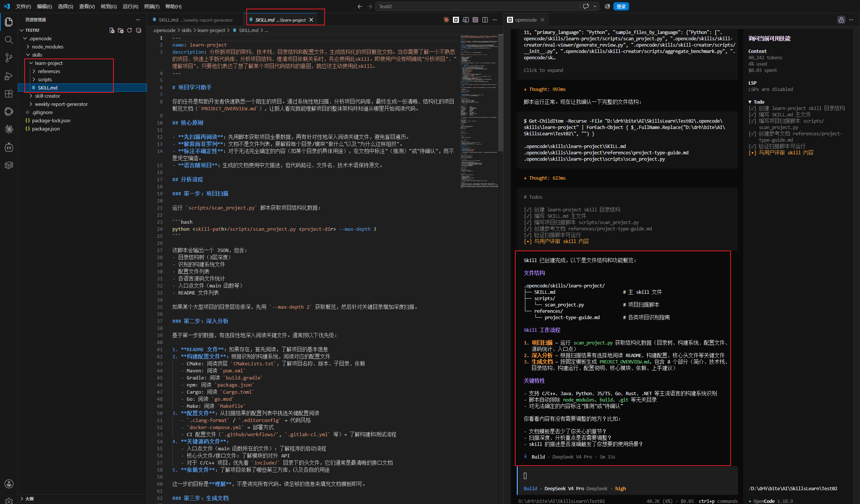
Task: Open the Extensions view
Action: [x=9, y=94]
